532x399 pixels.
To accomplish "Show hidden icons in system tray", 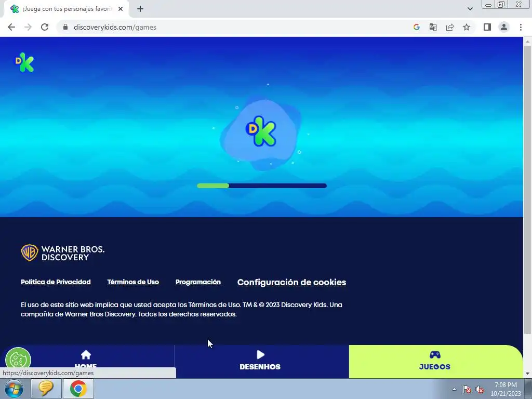I will tap(454, 389).
